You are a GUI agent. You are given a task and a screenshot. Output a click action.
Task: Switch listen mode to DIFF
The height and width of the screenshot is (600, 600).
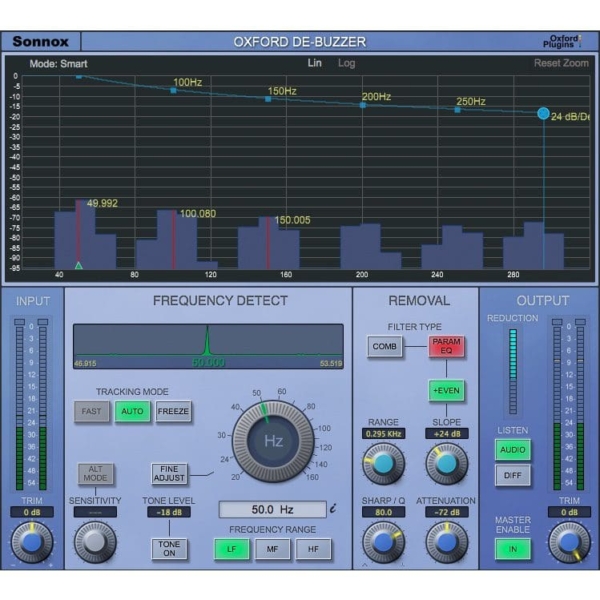tap(513, 475)
